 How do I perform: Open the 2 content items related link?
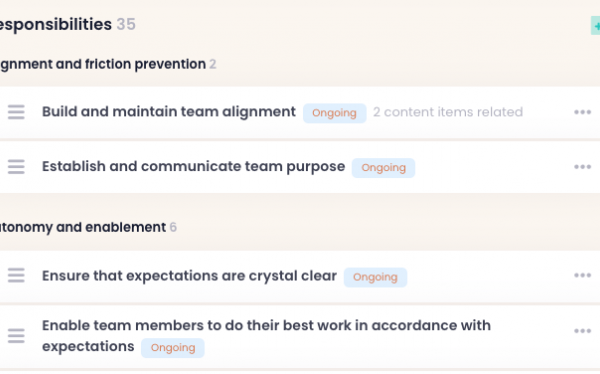[448, 112]
